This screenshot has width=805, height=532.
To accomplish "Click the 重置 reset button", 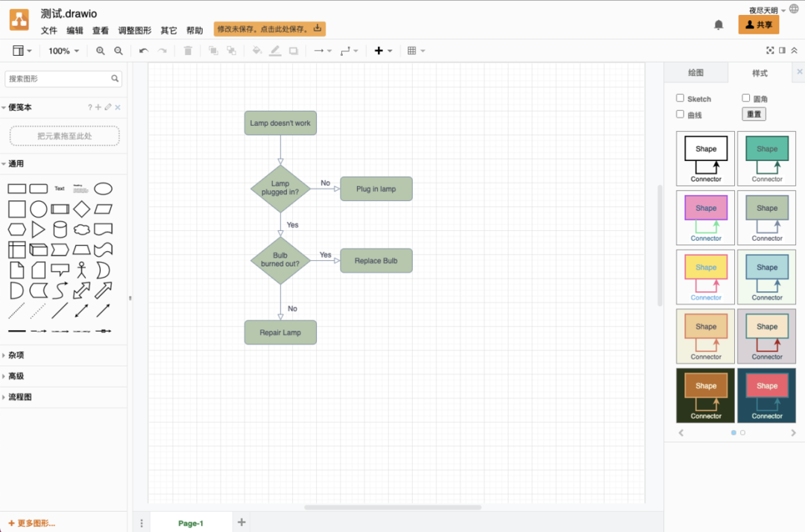I will pos(754,114).
